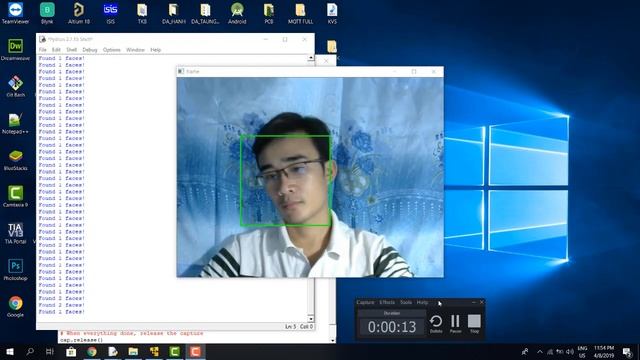Open Effects menu in Camtasia recorder

tap(387, 302)
